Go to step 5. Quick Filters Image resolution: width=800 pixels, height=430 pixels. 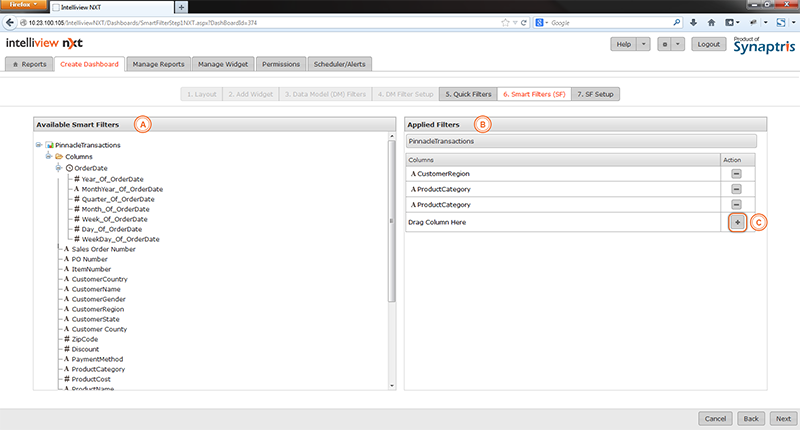(468, 94)
